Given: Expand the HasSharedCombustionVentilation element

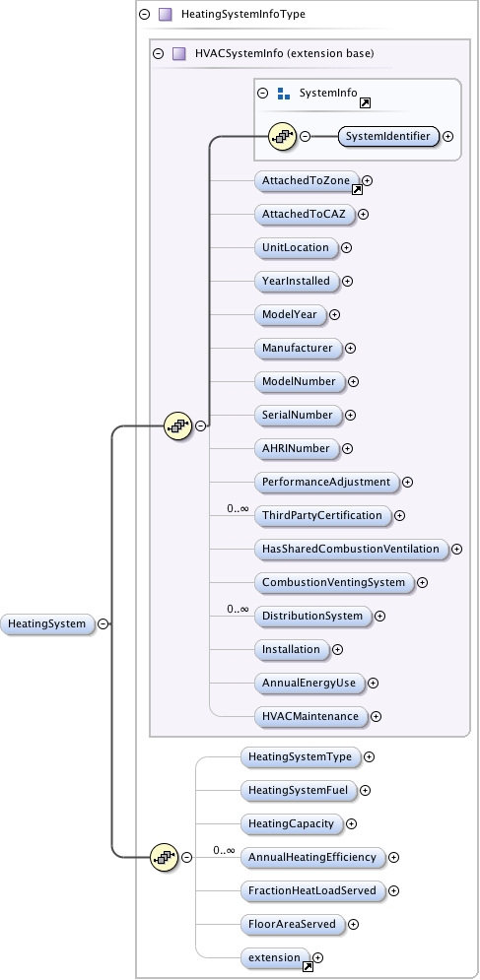Looking at the screenshot, I should click(457, 549).
